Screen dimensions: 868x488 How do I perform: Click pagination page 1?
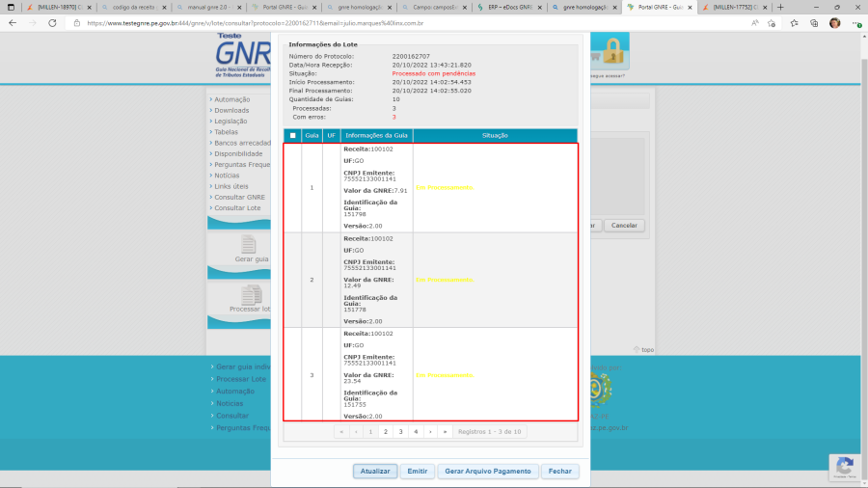[x=371, y=431]
